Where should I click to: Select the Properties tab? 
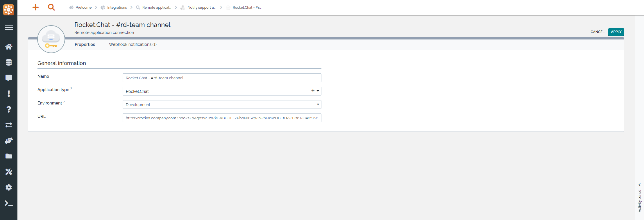pyautogui.click(x=85, y=44)
